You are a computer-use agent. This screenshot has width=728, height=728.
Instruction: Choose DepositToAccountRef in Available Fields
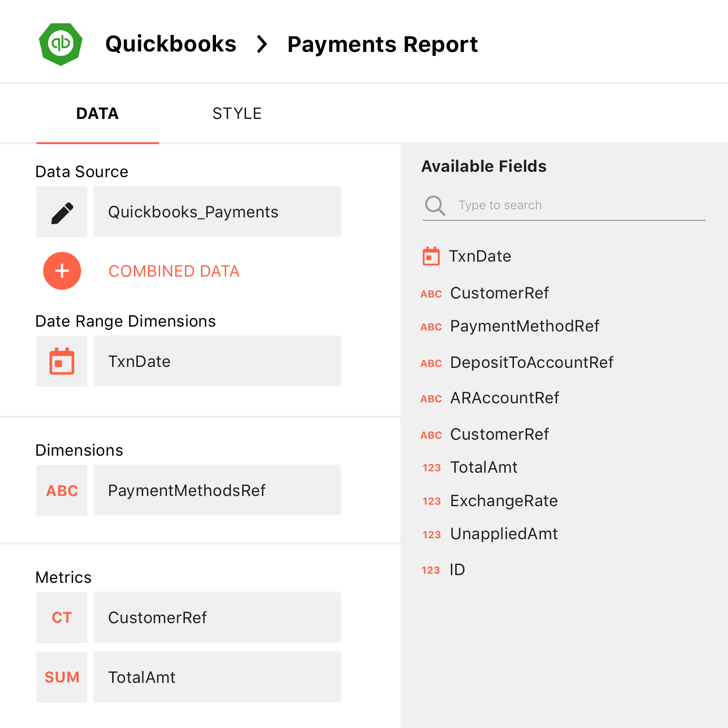[x=532, y=363]
